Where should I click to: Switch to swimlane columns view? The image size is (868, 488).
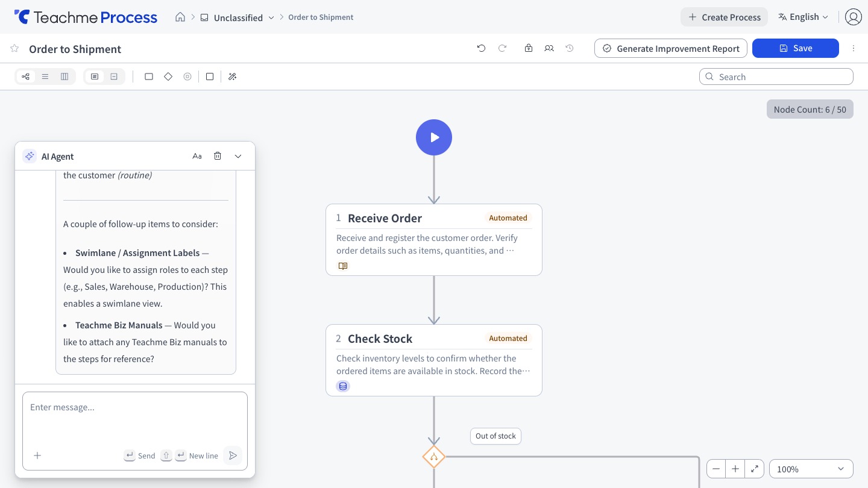click(64, 77)
